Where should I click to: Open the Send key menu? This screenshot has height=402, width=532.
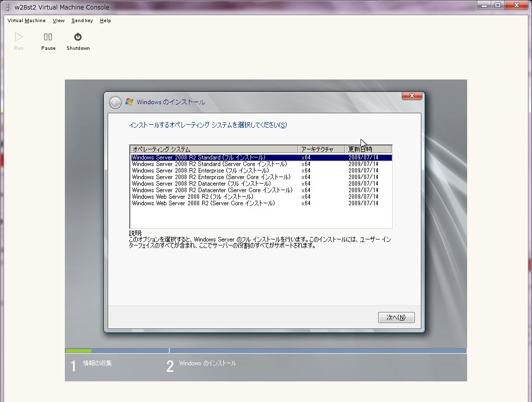[82, 20]
